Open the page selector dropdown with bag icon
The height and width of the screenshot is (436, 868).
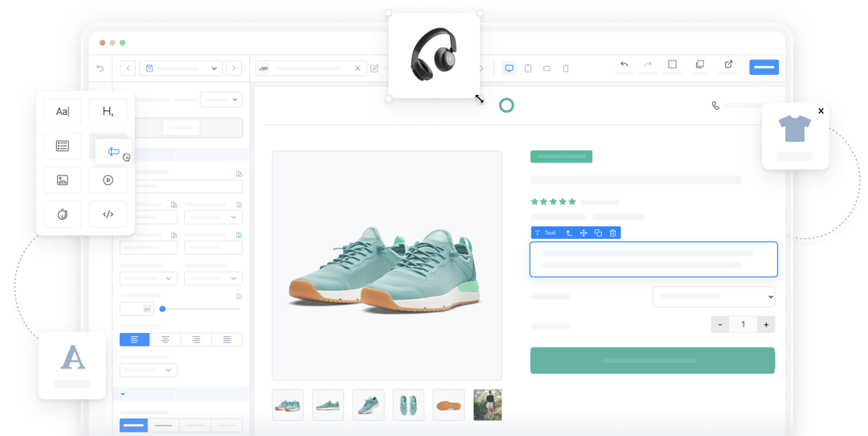pos(181,68)
